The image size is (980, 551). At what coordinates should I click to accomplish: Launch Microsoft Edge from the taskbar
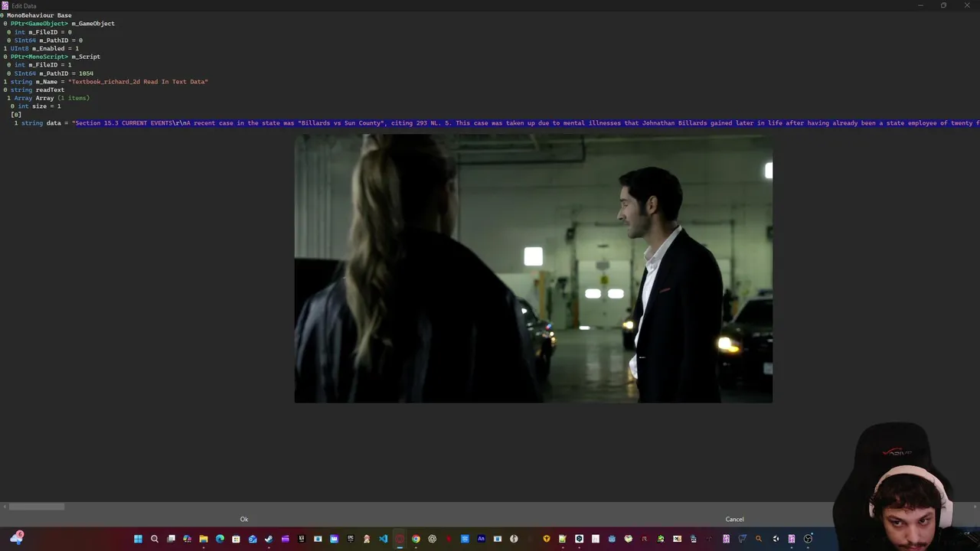pos(220,539)
